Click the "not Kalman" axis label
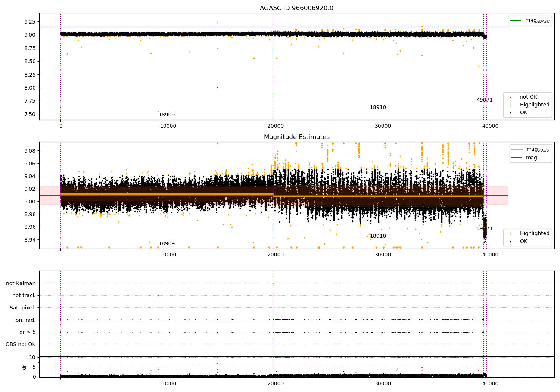 point(21,283)
